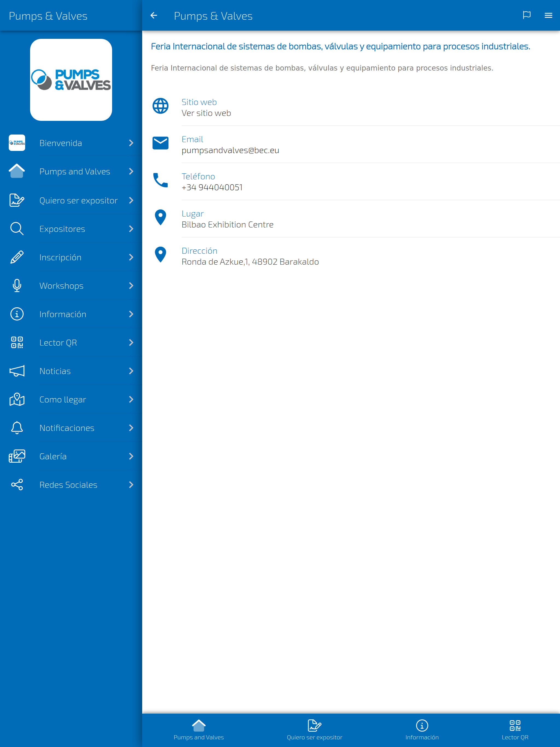Click the pin icon next to Dirección

161,255
